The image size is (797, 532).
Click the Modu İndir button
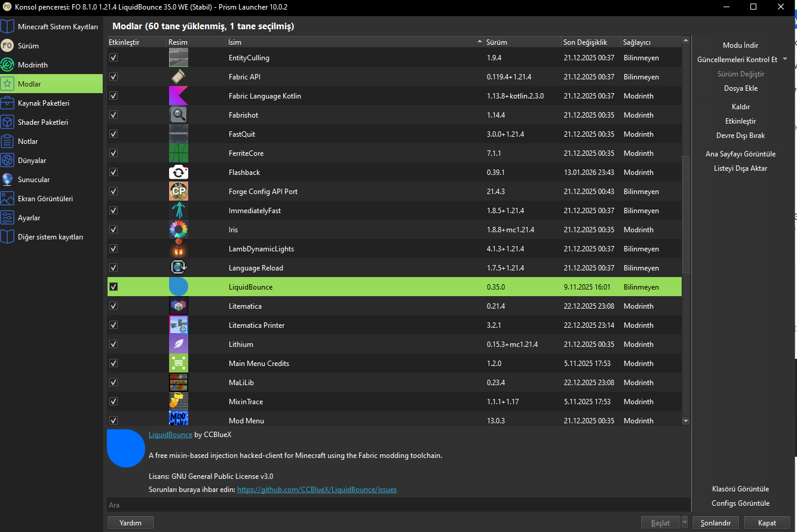click(x=740, y=45)
